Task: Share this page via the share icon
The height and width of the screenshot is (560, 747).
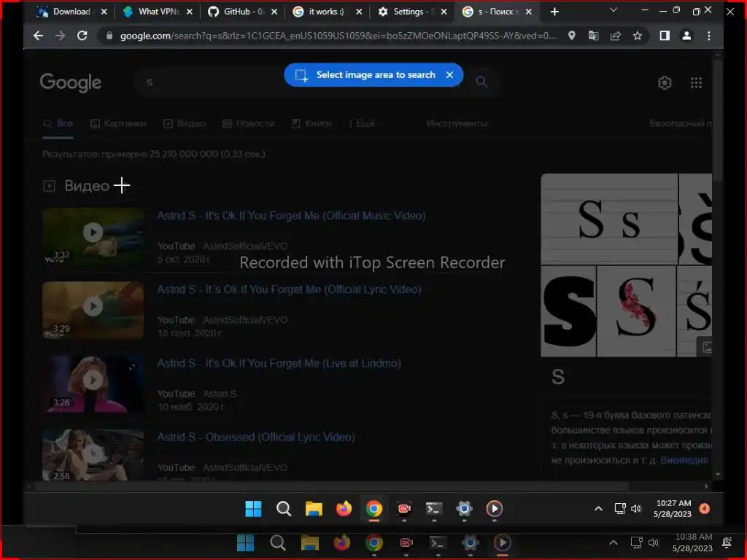Action: (616, 36)
